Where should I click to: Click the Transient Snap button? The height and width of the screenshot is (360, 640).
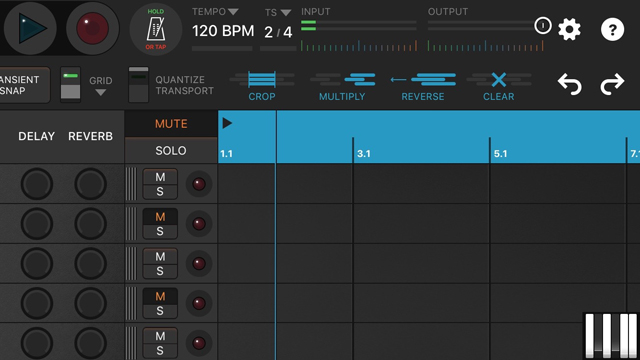(24, 85)
